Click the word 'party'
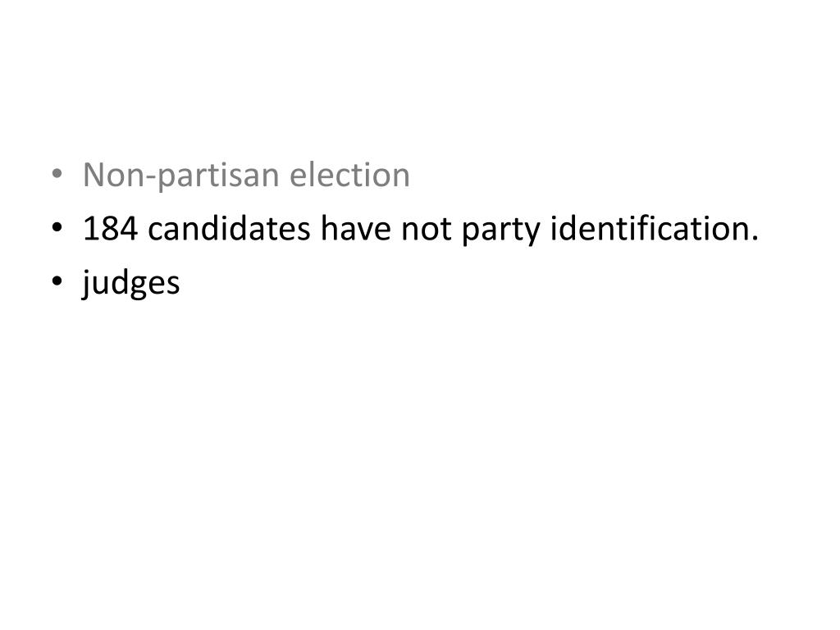Image resolution: width=840 pixels, height=630 pixels. 501,231
